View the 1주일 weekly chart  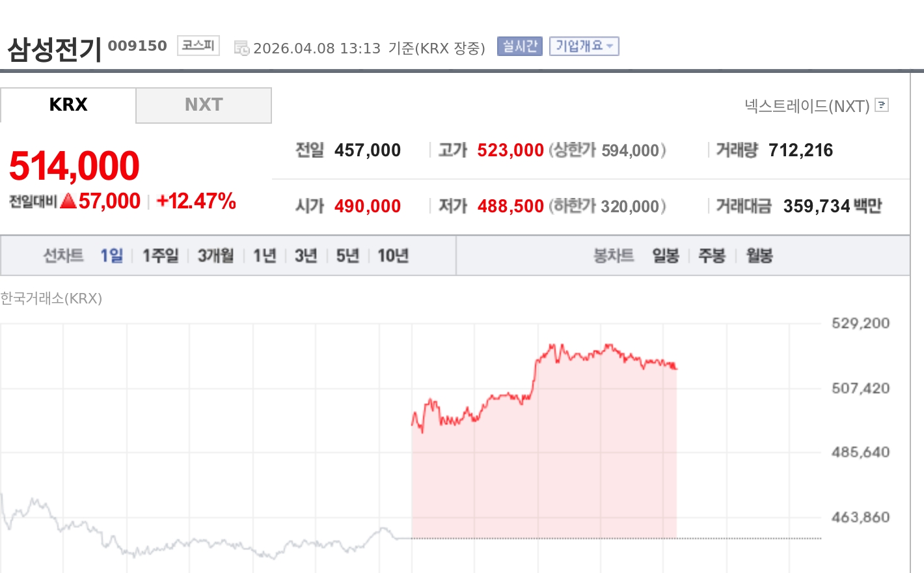click(159, 255)
